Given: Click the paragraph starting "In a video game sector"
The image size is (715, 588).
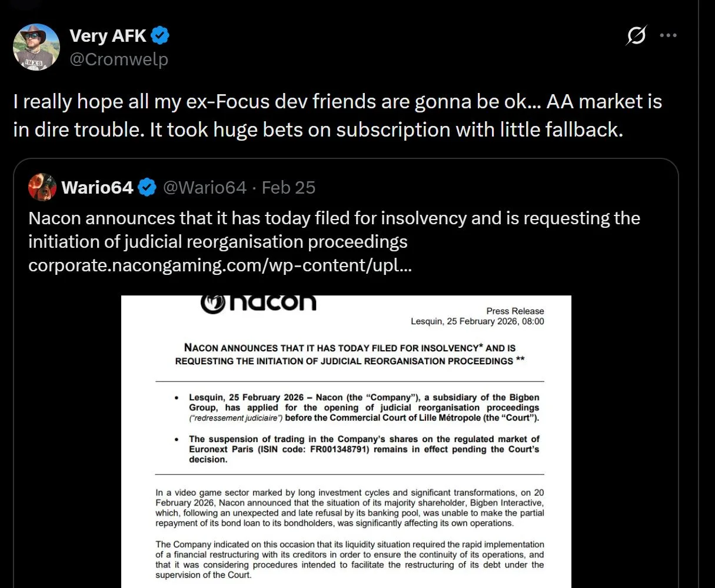Looking at the screenshot, I should [350, 507].
